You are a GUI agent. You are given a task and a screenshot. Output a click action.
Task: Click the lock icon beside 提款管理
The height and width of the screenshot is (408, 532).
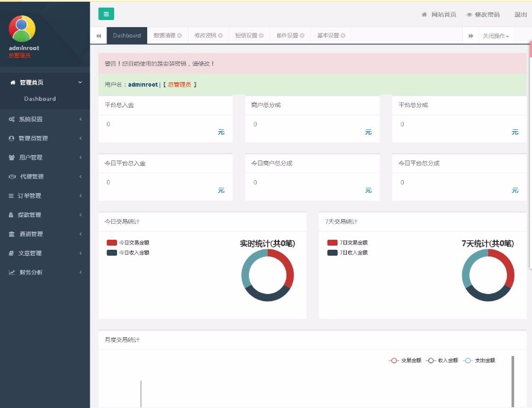pyautogui.click(x=12, y=214)
